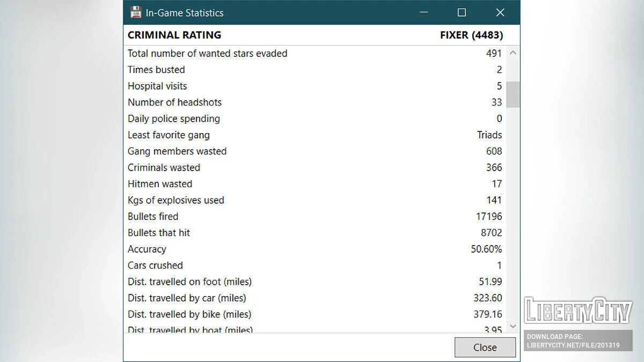Click the CRIMINAL RATING header
The image size is (644, 362).
point(174,35)
